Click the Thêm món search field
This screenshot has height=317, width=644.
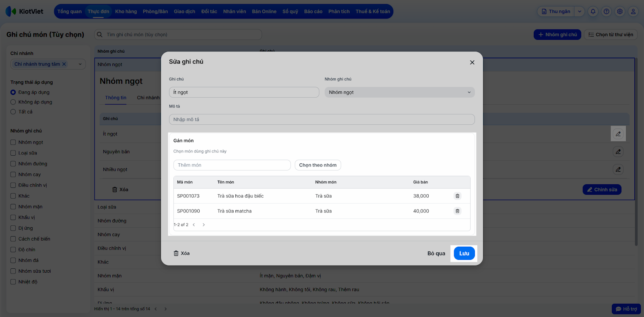pos(232,165)
